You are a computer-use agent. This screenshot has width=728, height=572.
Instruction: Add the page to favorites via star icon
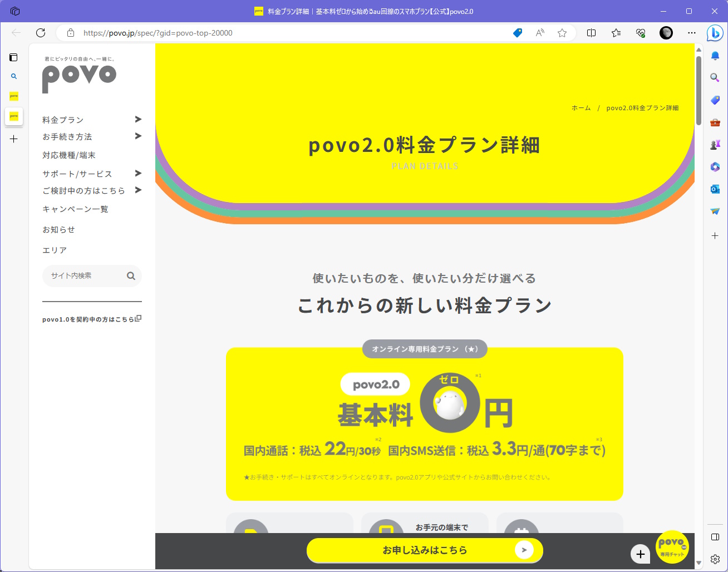point(562,33)
